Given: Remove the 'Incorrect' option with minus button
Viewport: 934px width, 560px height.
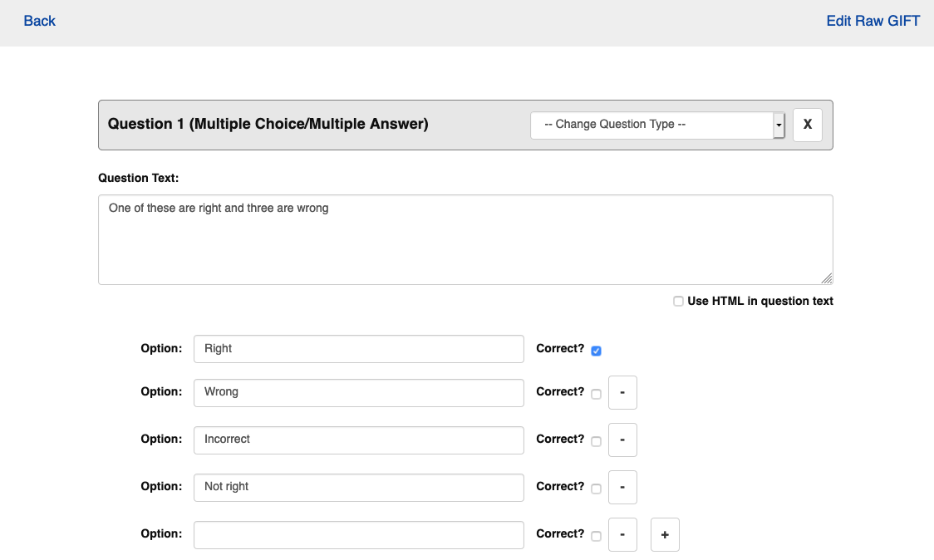Looking at the screenshot, I should click(622, 440).
